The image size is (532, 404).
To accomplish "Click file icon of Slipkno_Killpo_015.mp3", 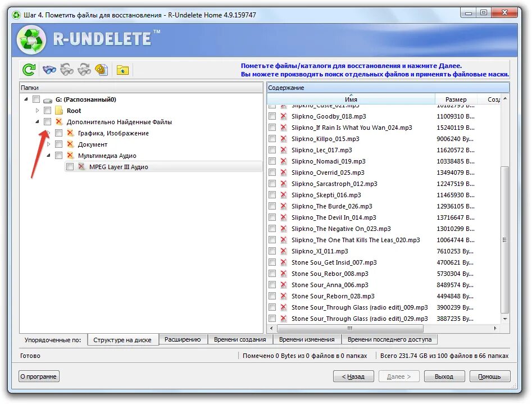I will (283, 139).
